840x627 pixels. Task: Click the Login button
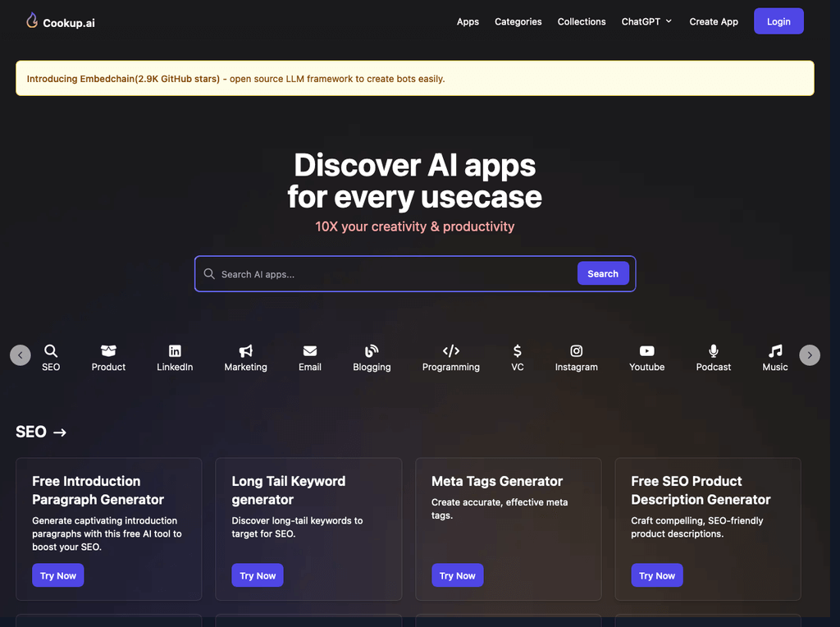coord(778,21)
